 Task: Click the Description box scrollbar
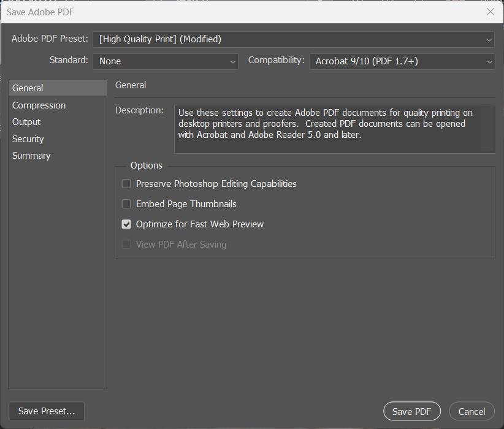coord(487,129)
